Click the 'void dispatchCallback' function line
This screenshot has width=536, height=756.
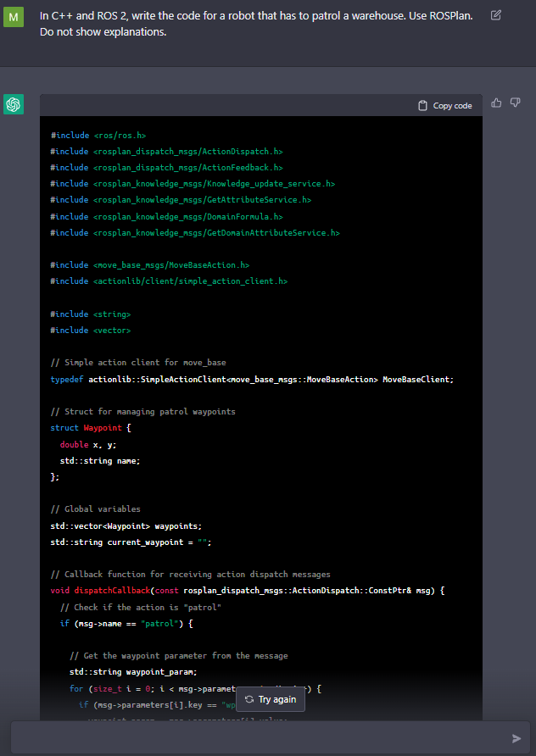click(247, 590)
